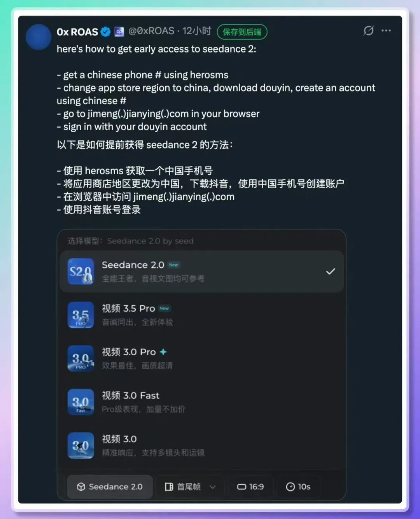Screen dimensions: 420x519
Task: Click the 视频 3.0 Fast model icon
Action: (x=81, y=402)
